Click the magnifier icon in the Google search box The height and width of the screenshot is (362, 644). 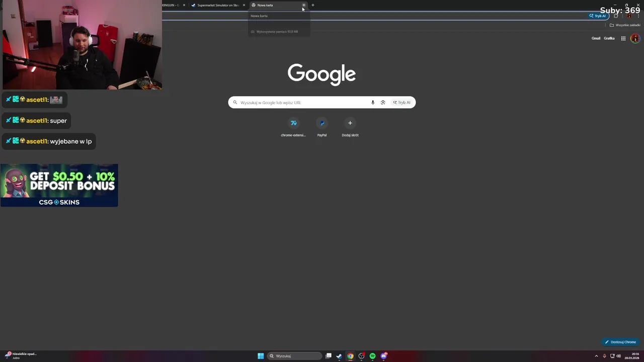pos(235,103)
